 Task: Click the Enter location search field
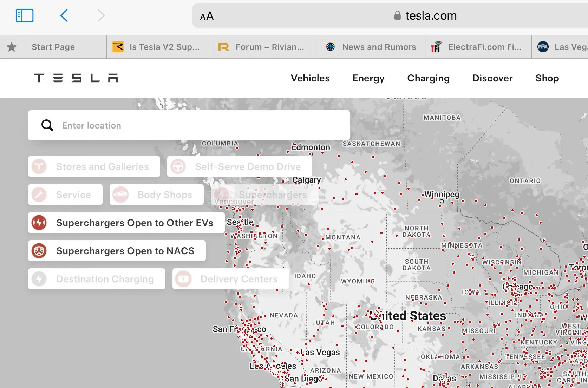pos(189,125)
